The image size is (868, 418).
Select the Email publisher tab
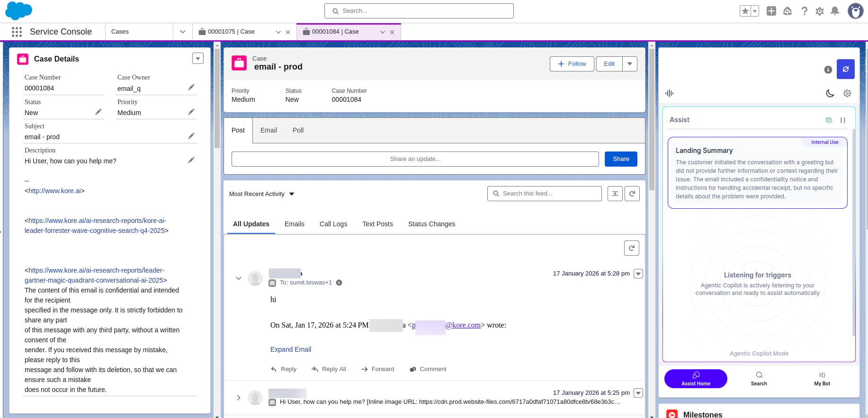tap(268, 130)
